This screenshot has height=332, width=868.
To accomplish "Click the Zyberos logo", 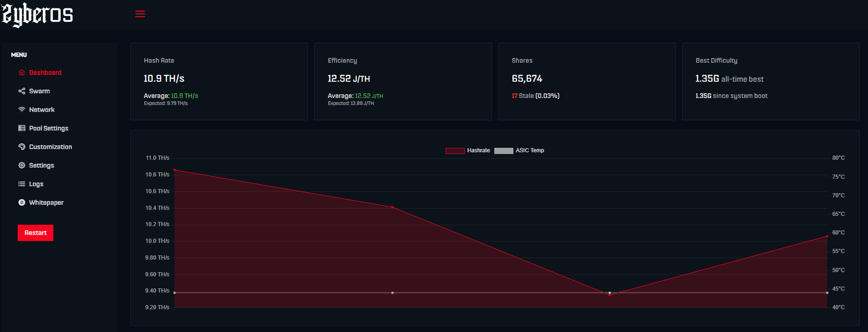I will point(38,15).
